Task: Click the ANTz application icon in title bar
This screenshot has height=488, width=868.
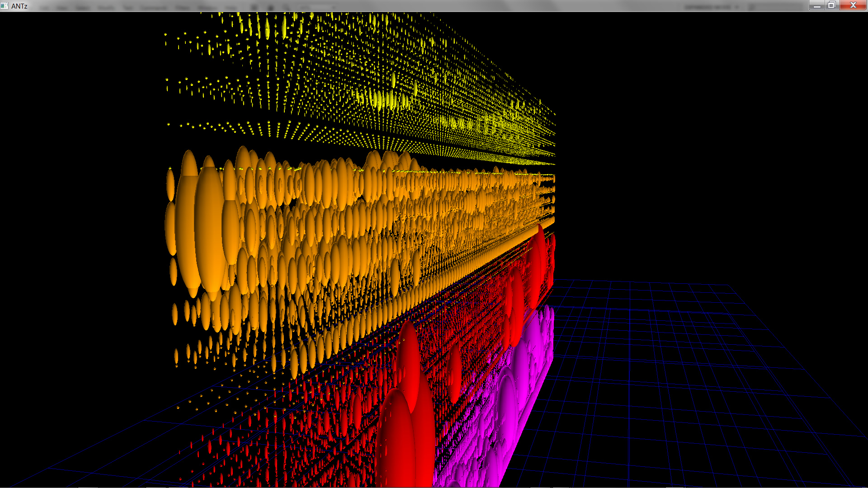Action: (x=5, y=6)
